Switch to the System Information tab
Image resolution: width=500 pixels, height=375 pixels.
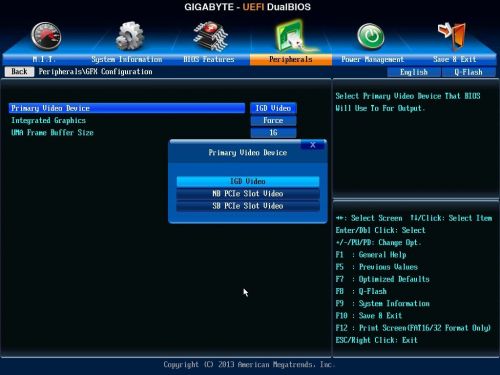[x=127, y=59]
